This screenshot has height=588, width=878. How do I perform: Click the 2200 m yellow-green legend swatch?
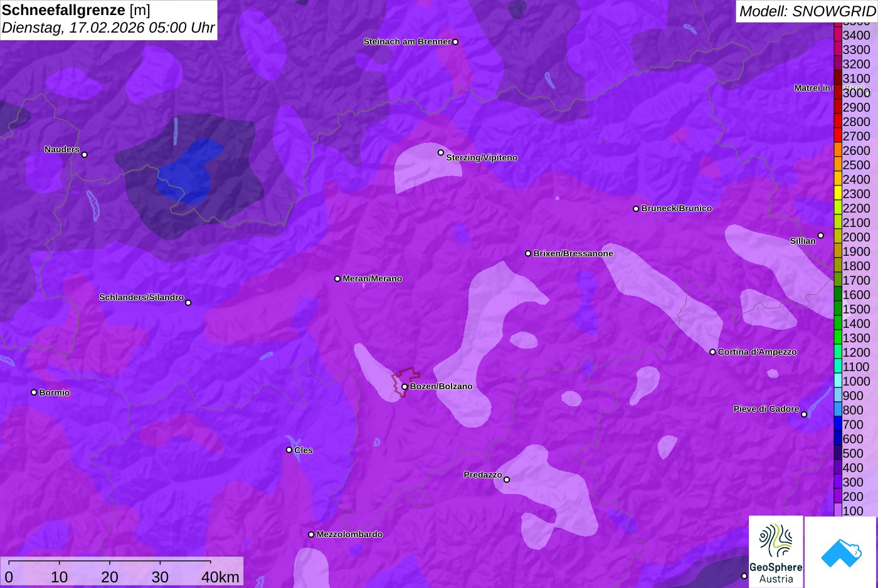pyautogui.click(x=838, y=208)
